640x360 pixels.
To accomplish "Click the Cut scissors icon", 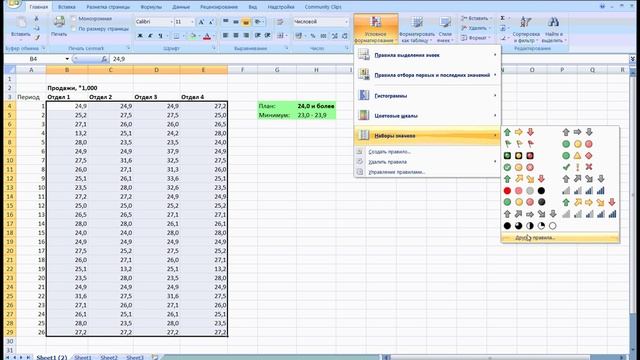I will (x=36, y=19).
